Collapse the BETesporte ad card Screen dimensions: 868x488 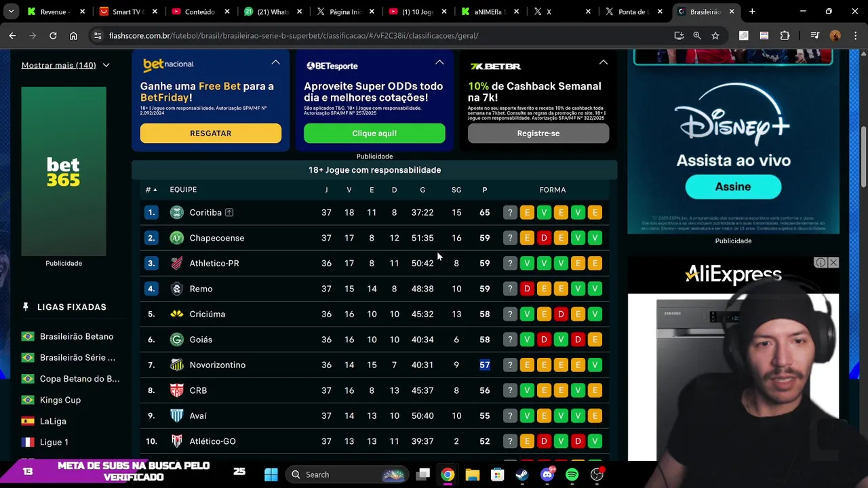tap(439, 62)
